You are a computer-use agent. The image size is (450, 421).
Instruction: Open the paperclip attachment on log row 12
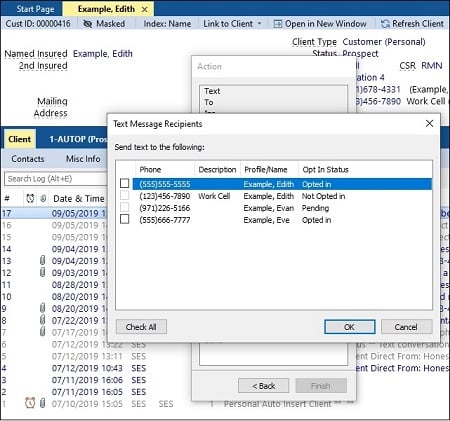[42, 272]
